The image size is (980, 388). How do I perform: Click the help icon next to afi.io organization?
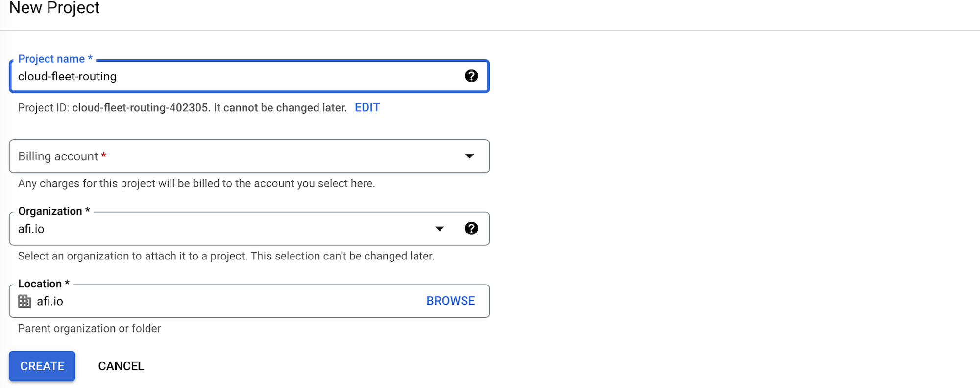click(x=471, y=228)
